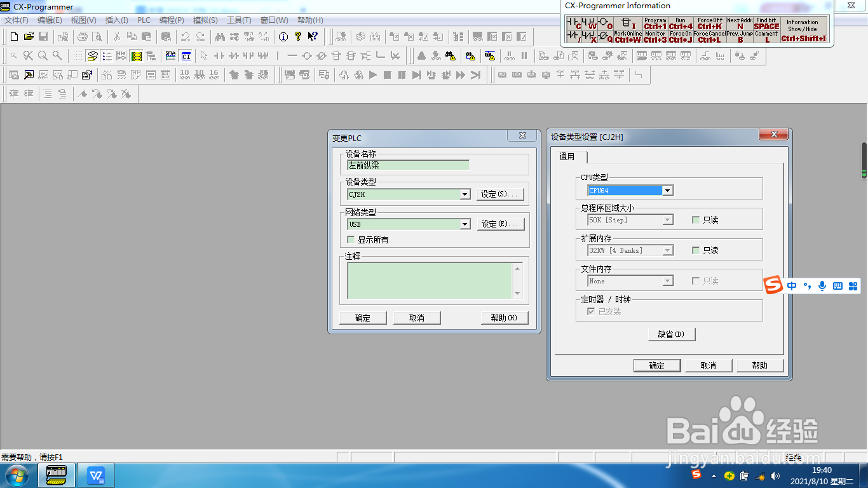The height and width of the screenshot is (488, 868).
Task: Open the 文件内存 None dropdown
Action: [x=667, y=281]
